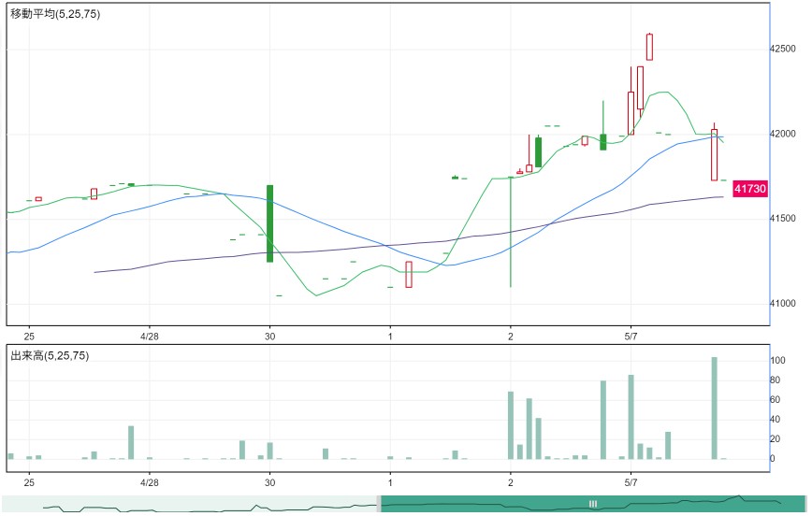This screenshot has width=812, height=516.
Task: Click the 5/7 date under the price chart
Action: [631, 337]
